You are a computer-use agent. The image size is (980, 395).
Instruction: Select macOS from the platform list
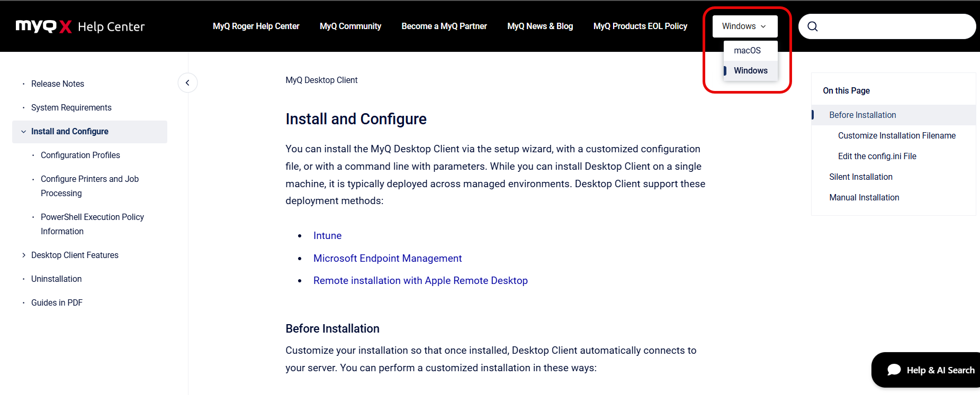point(747,51)
